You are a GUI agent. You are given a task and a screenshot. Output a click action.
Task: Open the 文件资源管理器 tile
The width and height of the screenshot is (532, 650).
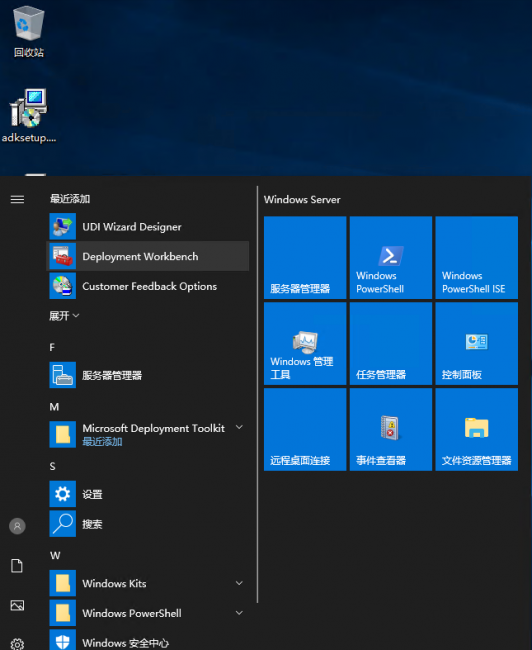pos(477,429)
